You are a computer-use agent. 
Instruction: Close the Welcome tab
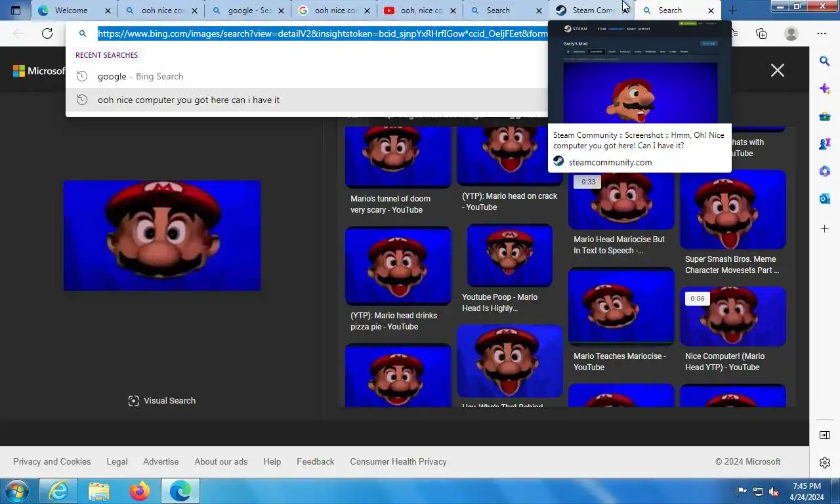coord(108,10)
